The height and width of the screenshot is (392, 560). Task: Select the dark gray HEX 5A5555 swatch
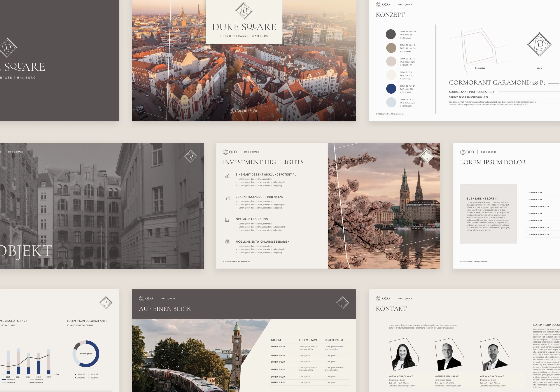pos(390,34)
